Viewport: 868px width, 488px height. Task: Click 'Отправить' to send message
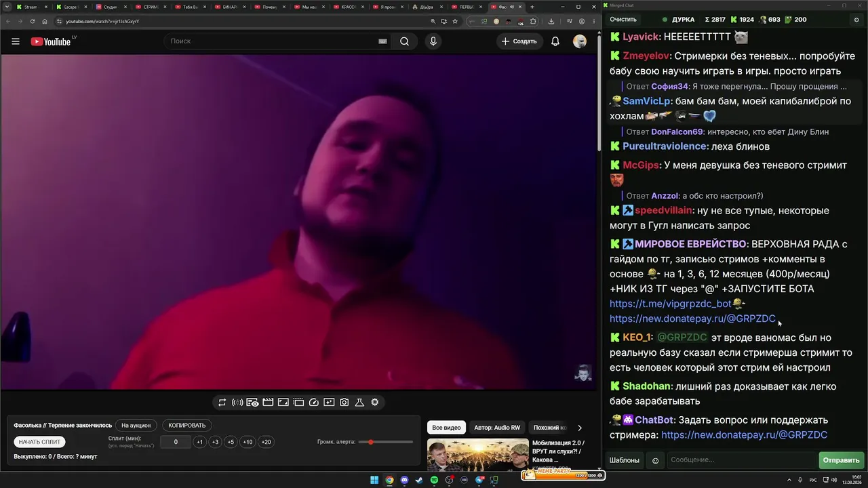pos(841,460)
